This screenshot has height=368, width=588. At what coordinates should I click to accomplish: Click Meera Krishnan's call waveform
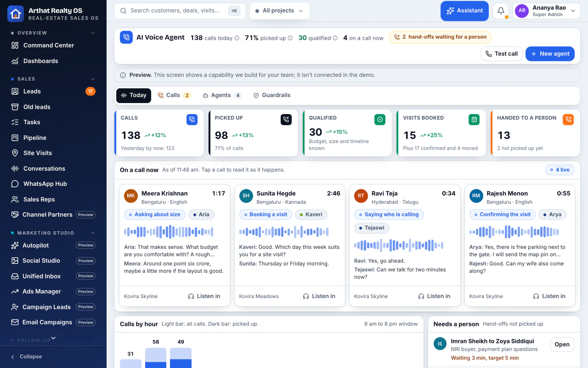pyautogui.click(x=169, y=232)
